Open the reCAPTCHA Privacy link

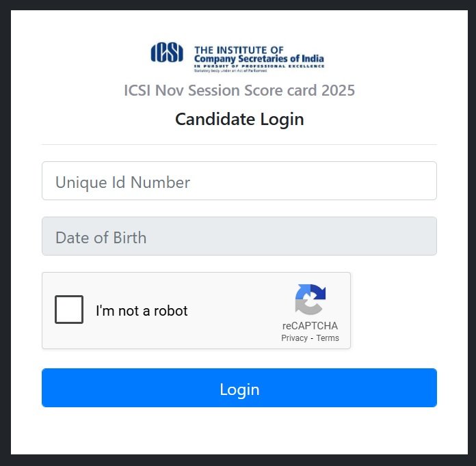pyautogui.click(x=294, y=338)
